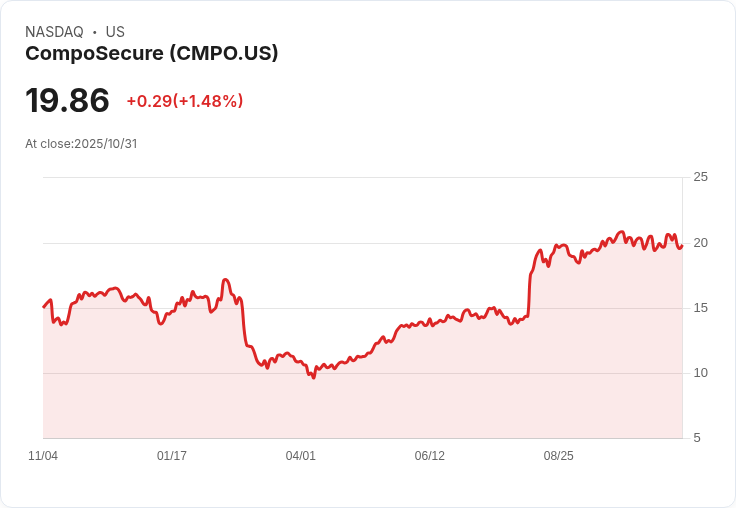This screenshot has width=736, height=508.
Task: Click the 5 price axis label
Action: pyautogui.click(x=697, y=438)
